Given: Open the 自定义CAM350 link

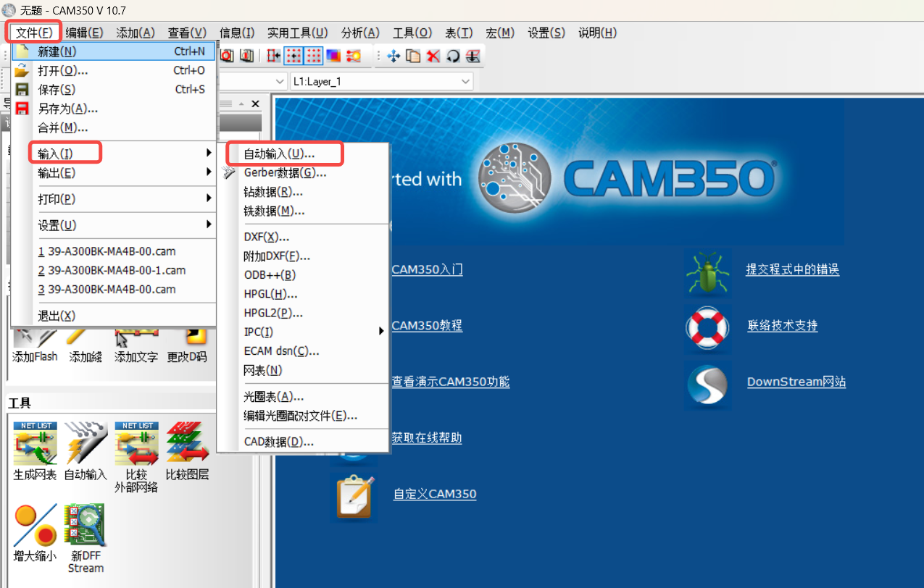Looking at the screenshot, I should click(435, 495).
